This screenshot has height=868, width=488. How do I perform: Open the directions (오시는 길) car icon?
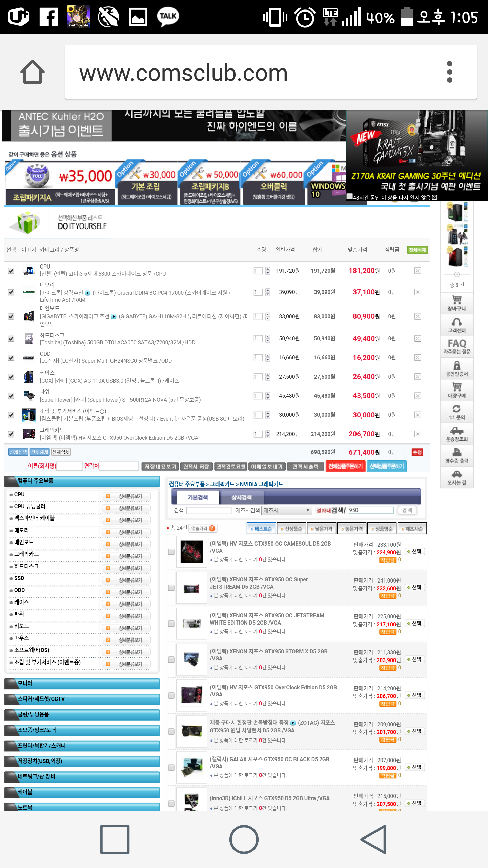pos(457,477)
